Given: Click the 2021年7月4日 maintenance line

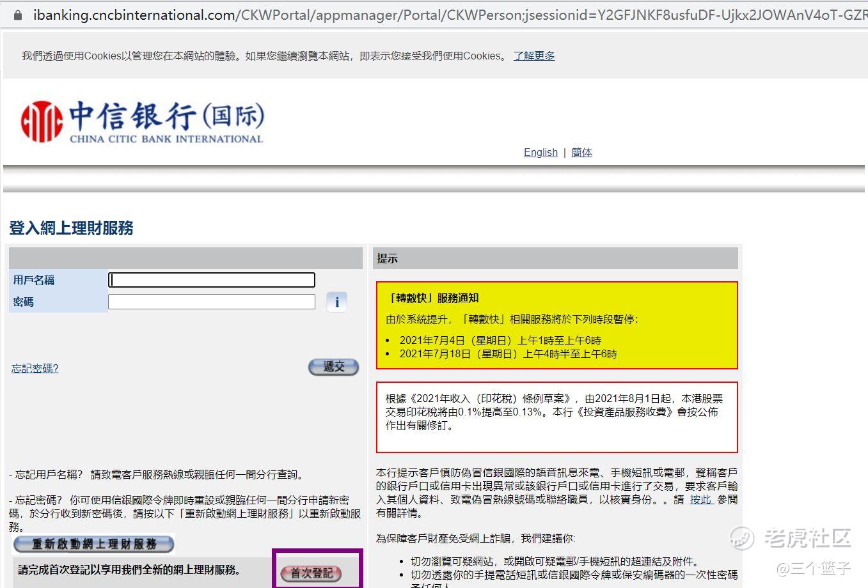Looking at the screenshot, I should [x=500, y=340].
